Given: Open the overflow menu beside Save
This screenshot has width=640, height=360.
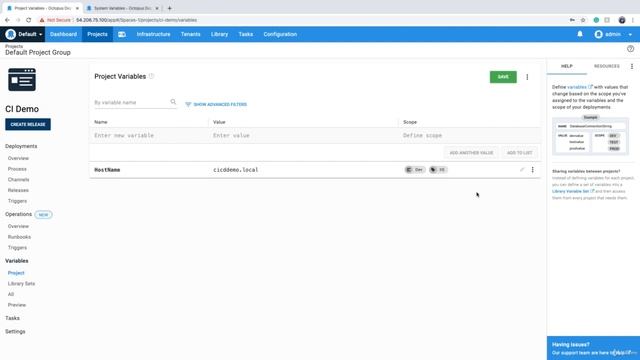Looking at the screenshot, I should (527, 77).
